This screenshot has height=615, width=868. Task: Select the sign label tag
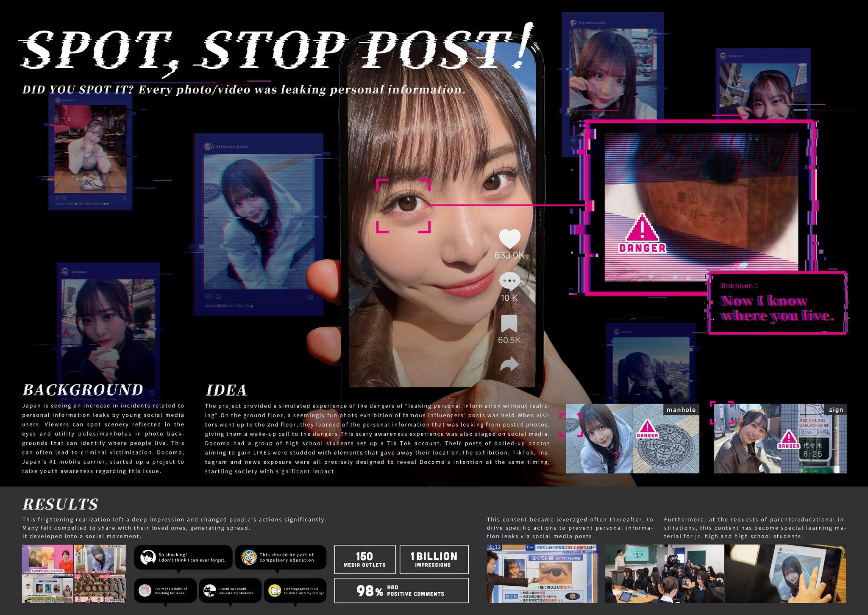pyautogui.click(x=836, y=410)
